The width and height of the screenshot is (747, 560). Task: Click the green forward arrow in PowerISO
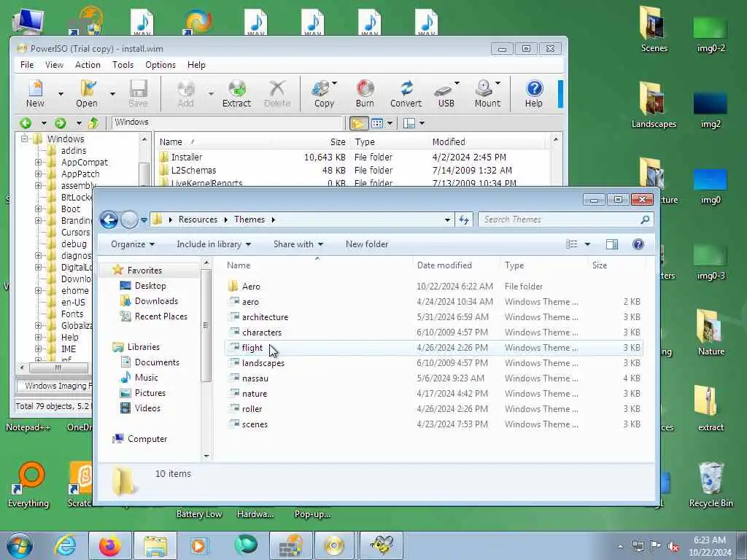click(61, 123)
